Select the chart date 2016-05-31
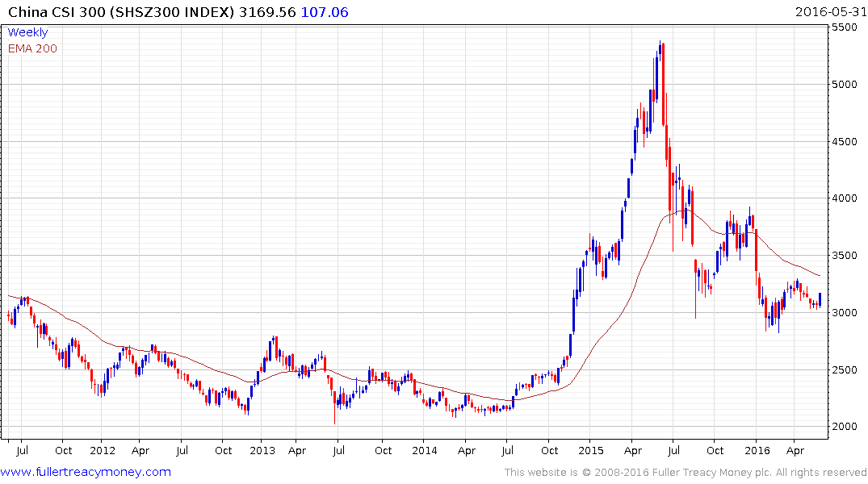868x484 pixels. [x=831, y=12]
